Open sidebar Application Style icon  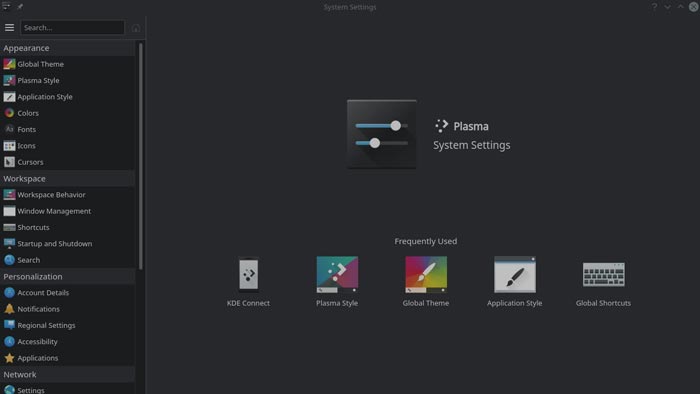click(9, 97)
